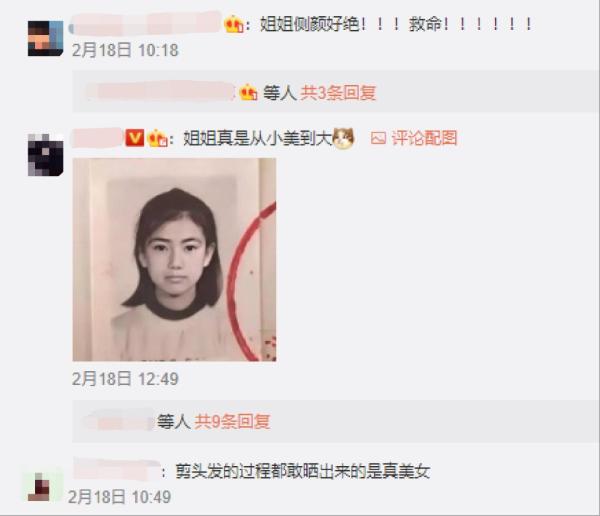Click the blurred username in the 9-reply row
600x516 pixels.
coord(119,421)
